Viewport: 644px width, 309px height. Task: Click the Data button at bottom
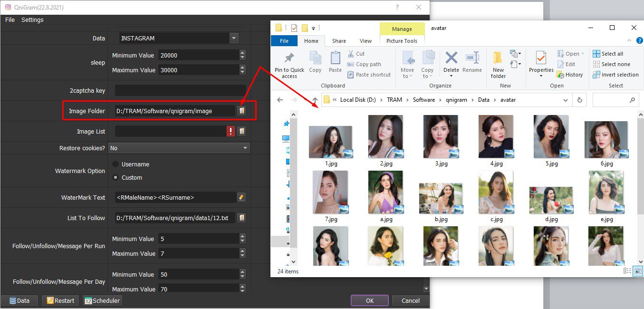pos(19,300)
